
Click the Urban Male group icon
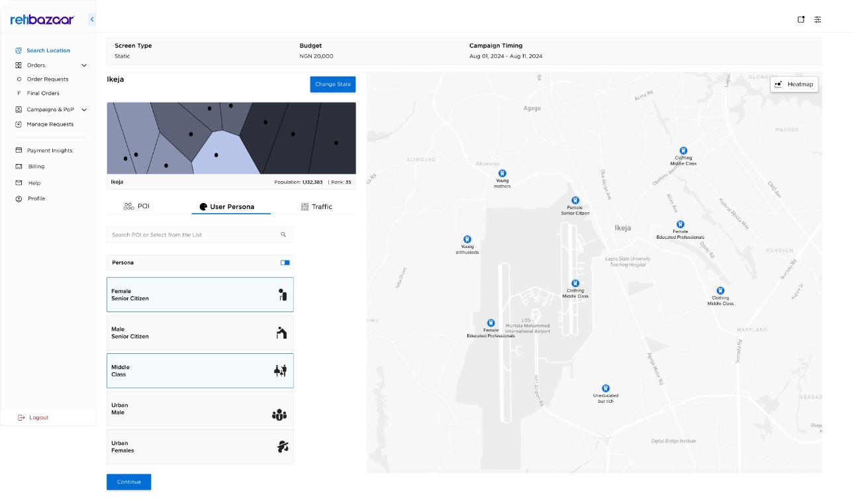279,415
